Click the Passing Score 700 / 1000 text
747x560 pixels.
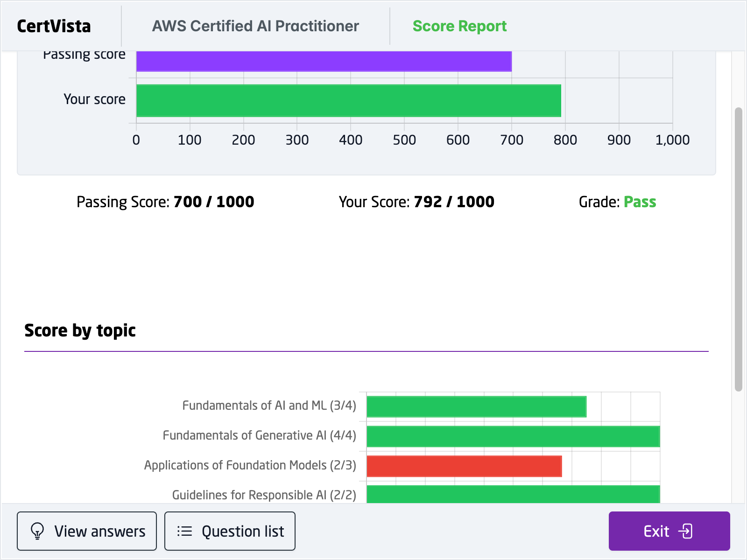pyautogui.click(x=165, y=202)
